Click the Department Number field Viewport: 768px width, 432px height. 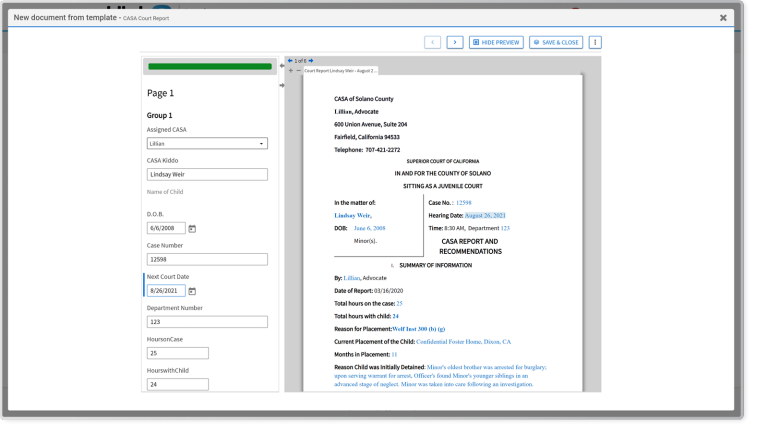click(x=207, y=322)
